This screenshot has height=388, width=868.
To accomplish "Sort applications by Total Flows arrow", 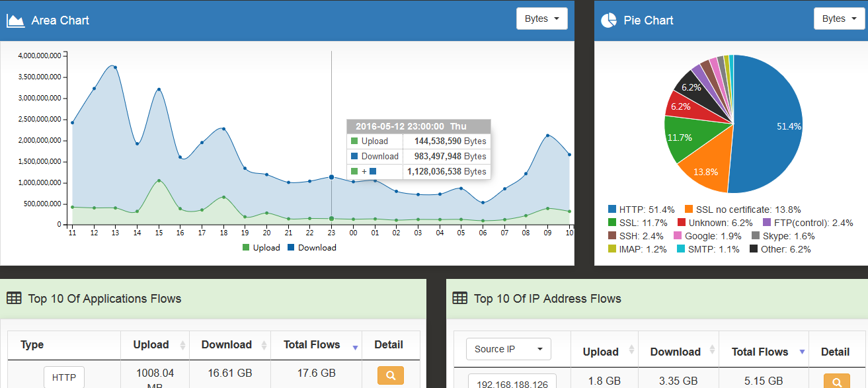I will (355, 347).
